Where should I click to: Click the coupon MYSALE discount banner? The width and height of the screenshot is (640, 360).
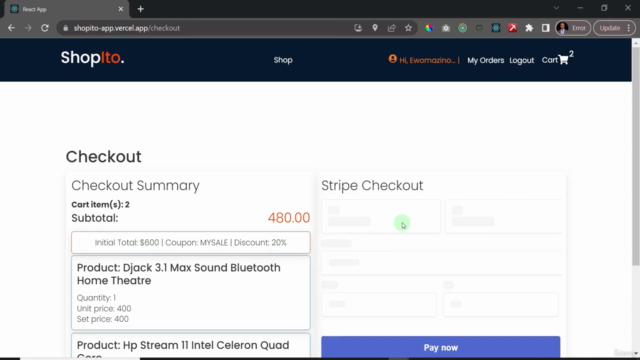coord(191,242)
